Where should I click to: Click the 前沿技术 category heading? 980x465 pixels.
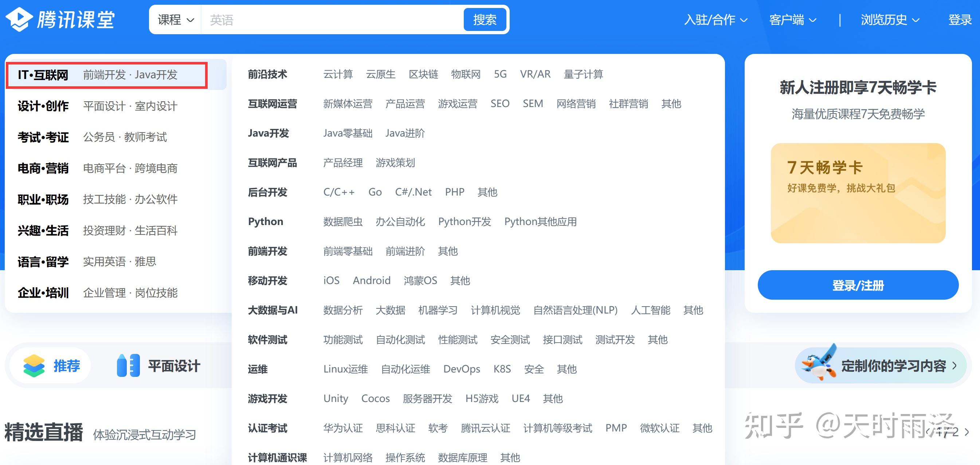(x=267, y=74)
